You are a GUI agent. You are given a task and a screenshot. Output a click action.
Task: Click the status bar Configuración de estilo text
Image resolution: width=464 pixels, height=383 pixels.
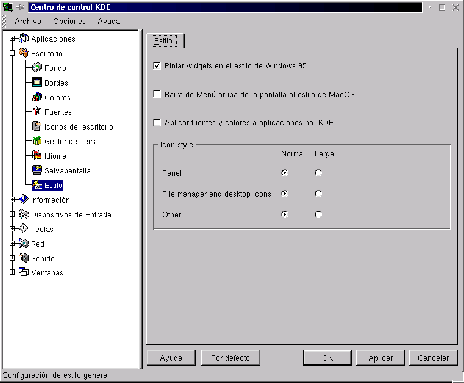click(55, 375)
